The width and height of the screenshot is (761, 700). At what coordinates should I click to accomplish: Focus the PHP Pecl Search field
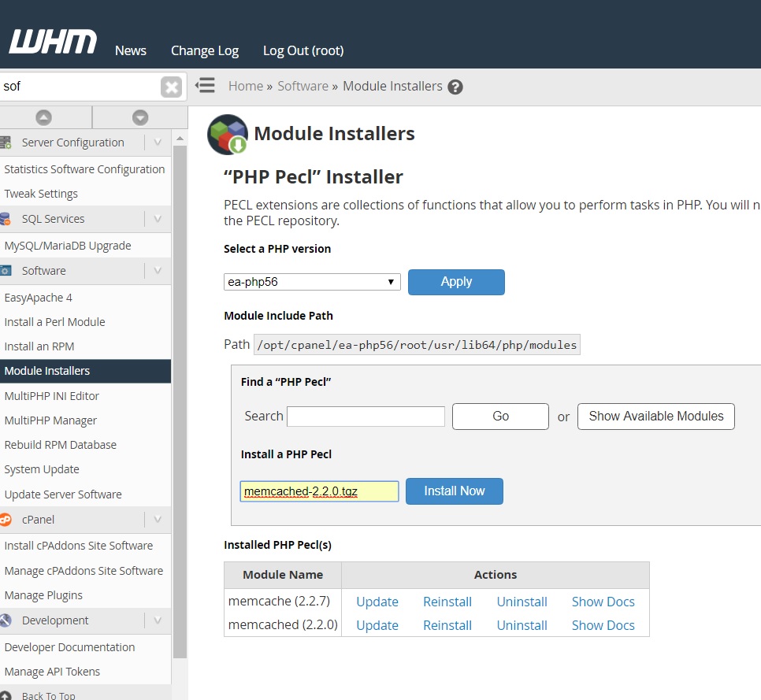pyautogui.click(x=366, y=417)
